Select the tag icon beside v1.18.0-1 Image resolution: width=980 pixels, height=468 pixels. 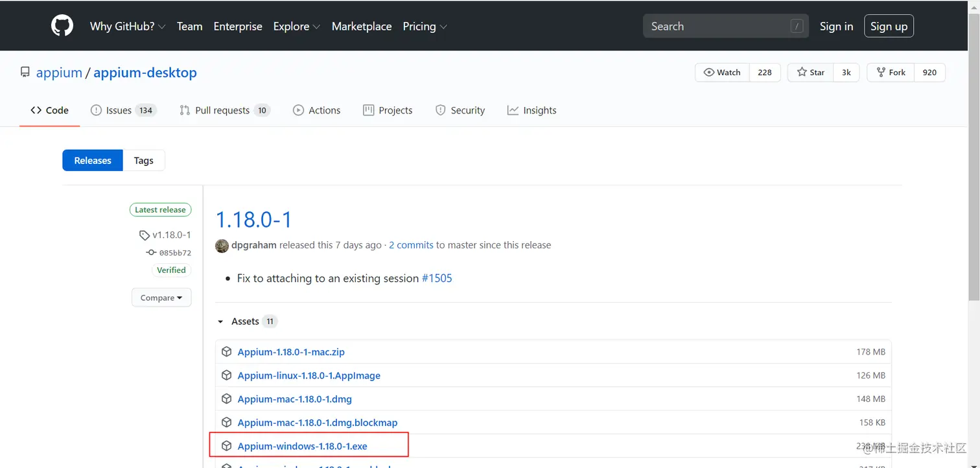[x=144, y=235]
